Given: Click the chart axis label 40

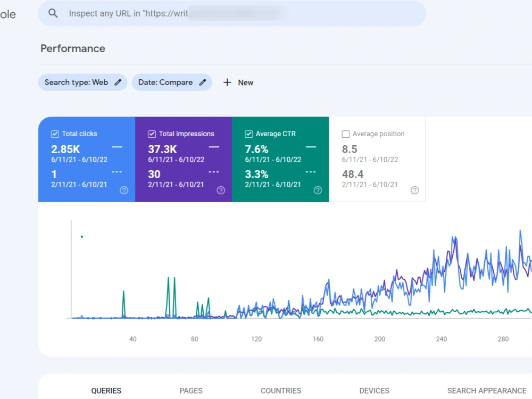Looking at the screenshot, I should tap(132, 339).
